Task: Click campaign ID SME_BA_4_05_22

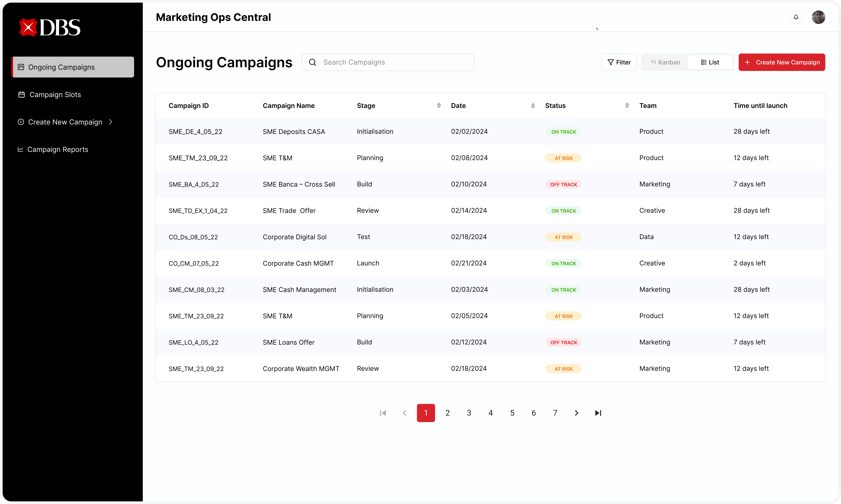Action: click(194, 184)
